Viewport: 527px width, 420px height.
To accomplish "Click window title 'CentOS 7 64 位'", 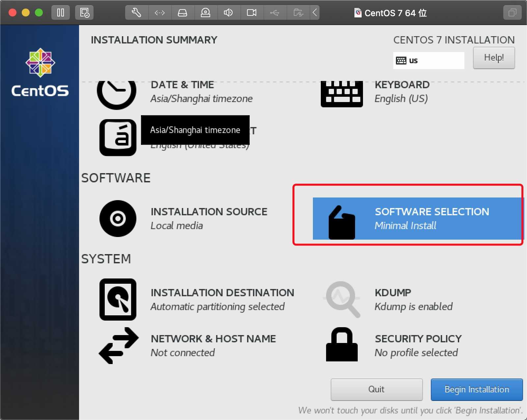I will click(395, 13).
